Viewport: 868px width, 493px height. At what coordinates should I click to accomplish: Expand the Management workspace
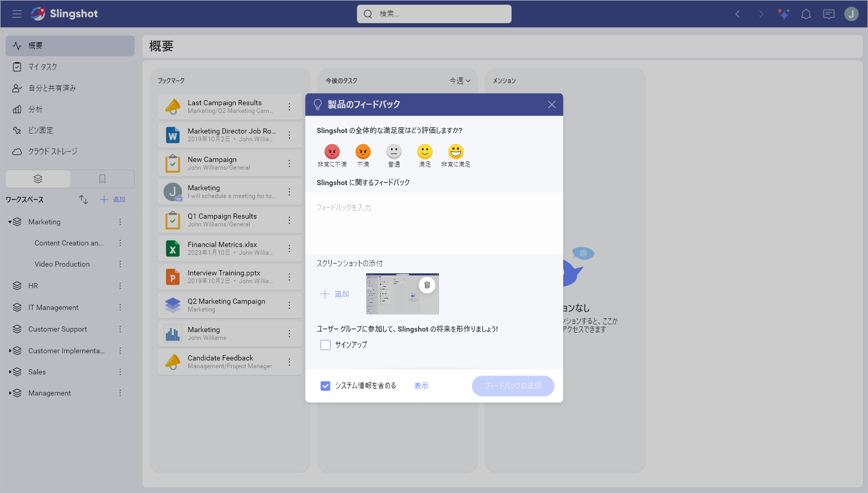10,393
